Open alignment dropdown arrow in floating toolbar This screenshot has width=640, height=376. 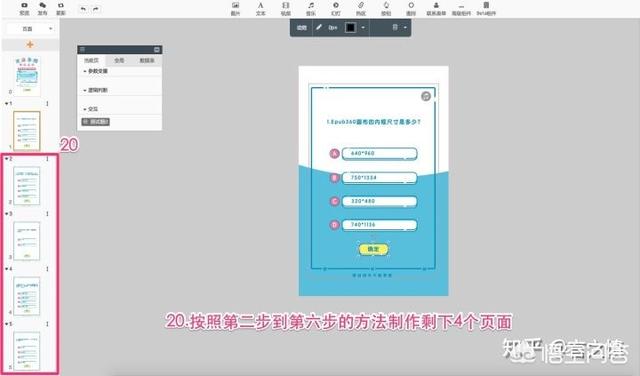pos(405,27)
